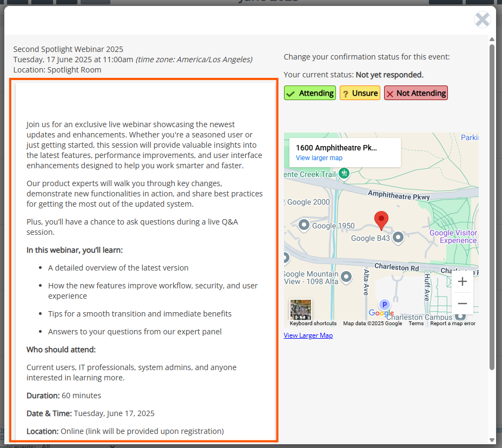This screenshot has width=502, height=448.
Task: Switch map to satellite imagery thumbnail
Action: 300,309
